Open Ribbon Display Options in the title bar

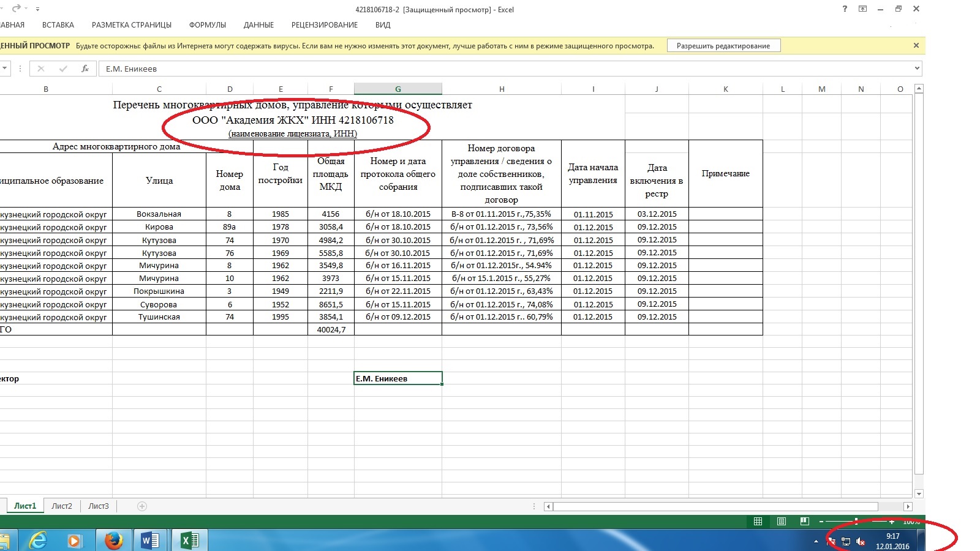tap(863, 9)
